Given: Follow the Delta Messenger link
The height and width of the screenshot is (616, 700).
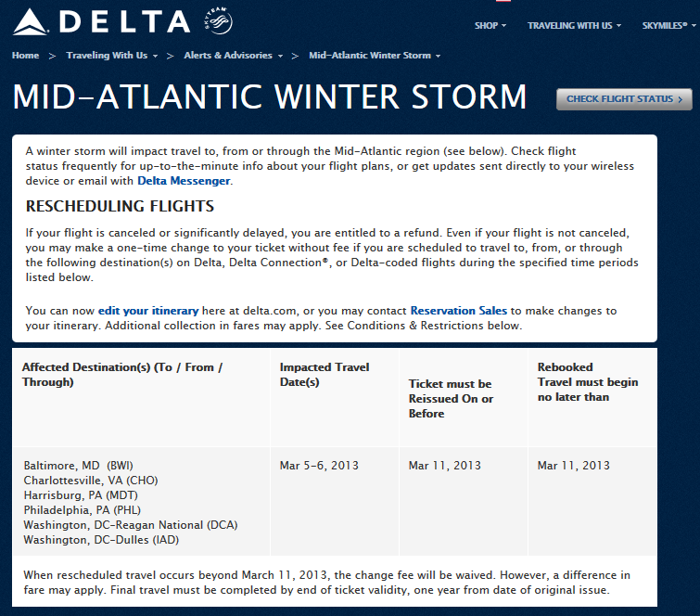Looking at the screenshot, I should pyautogui.click(x=184, y=181).
